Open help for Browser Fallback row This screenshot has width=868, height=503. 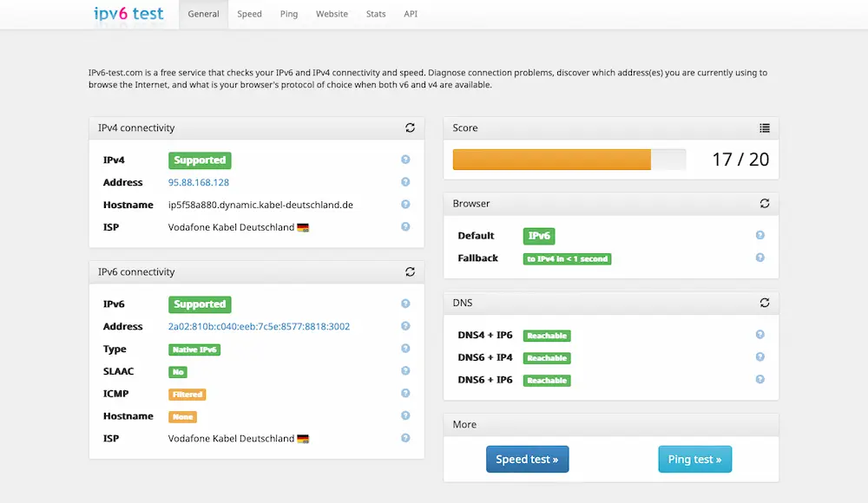(x=760, y=258)
